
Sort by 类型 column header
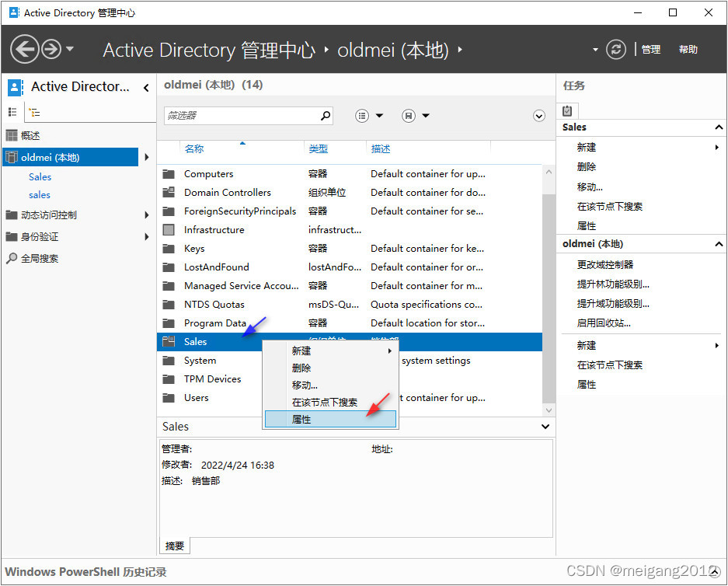point(318,148)
